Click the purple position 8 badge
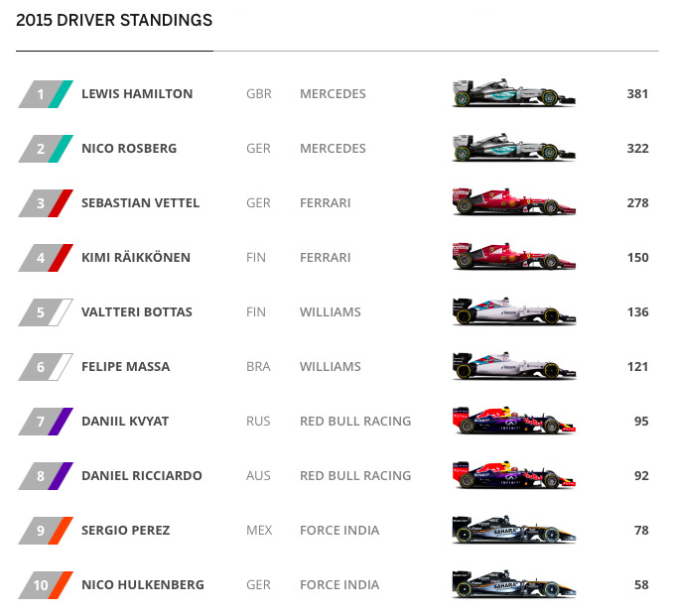This screenshot has width=674, height=616. tap(45, 476)
